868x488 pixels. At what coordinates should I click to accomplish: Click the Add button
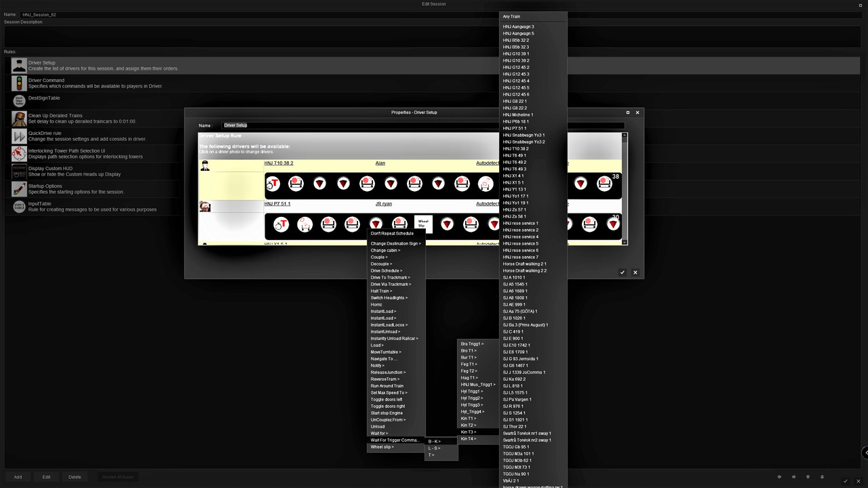coord(18,476)
